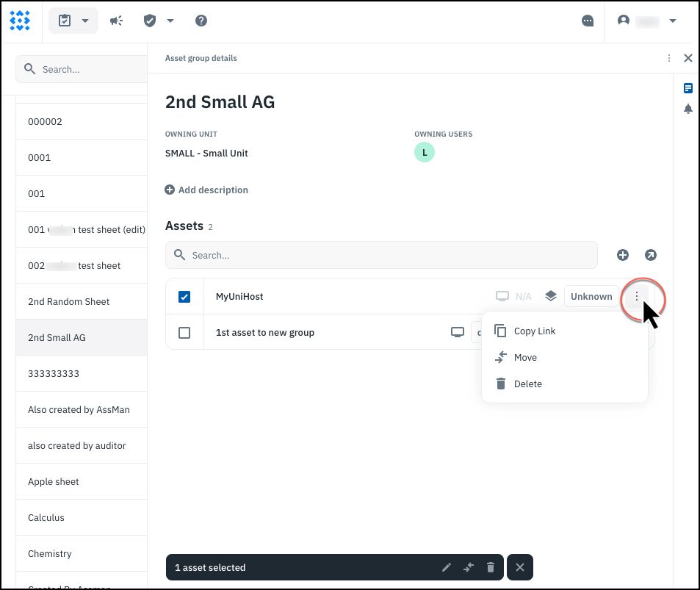Click the owning user avatar L
Image resolution: width=700 pixels, height=590 pixels.
[425, 152]
